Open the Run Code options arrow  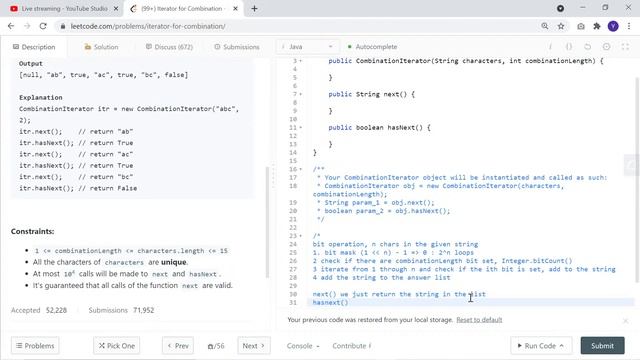click(562, 346)
